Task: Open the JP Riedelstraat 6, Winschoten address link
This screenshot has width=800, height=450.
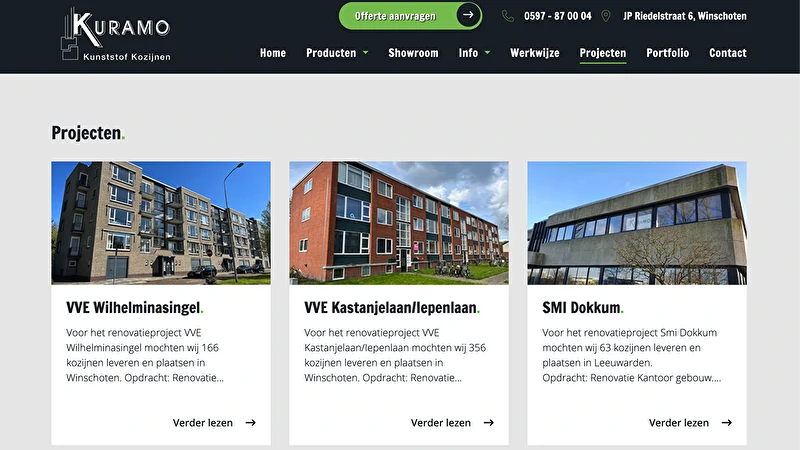Action: coord(685,16)
